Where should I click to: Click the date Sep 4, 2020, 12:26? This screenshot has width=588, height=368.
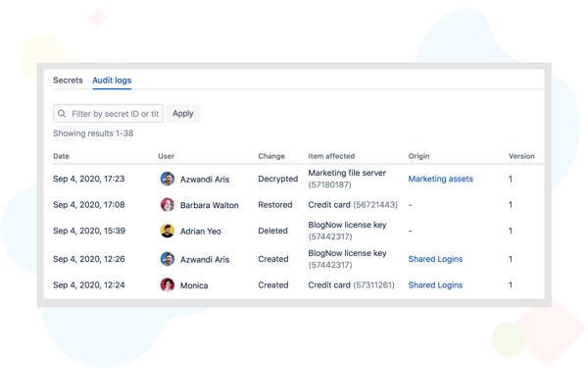click(89, 259)
